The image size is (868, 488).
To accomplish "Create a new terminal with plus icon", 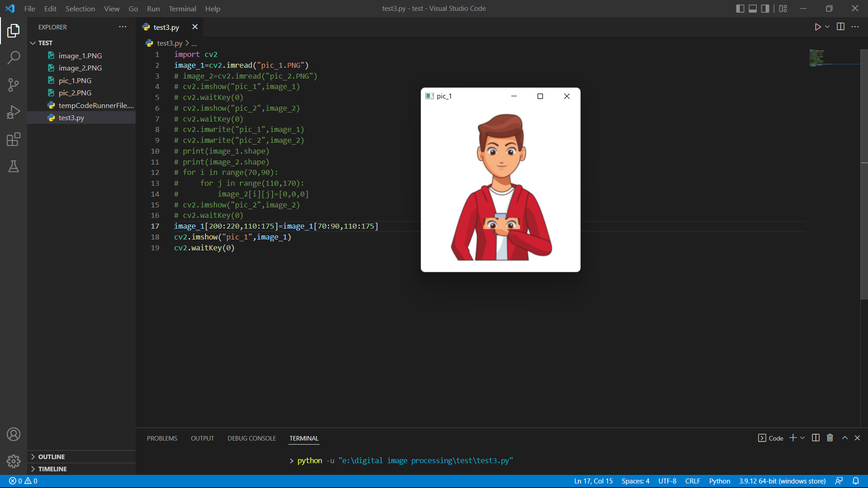I will pos(793,438).
